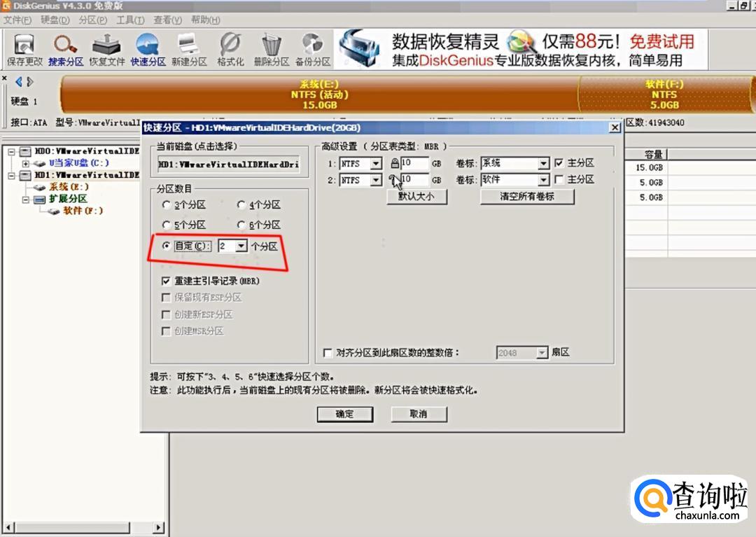Click the 软件(F:) NTFS 5.0GB partition bar
Screen dimensions: 756x537
pos(665,95)
